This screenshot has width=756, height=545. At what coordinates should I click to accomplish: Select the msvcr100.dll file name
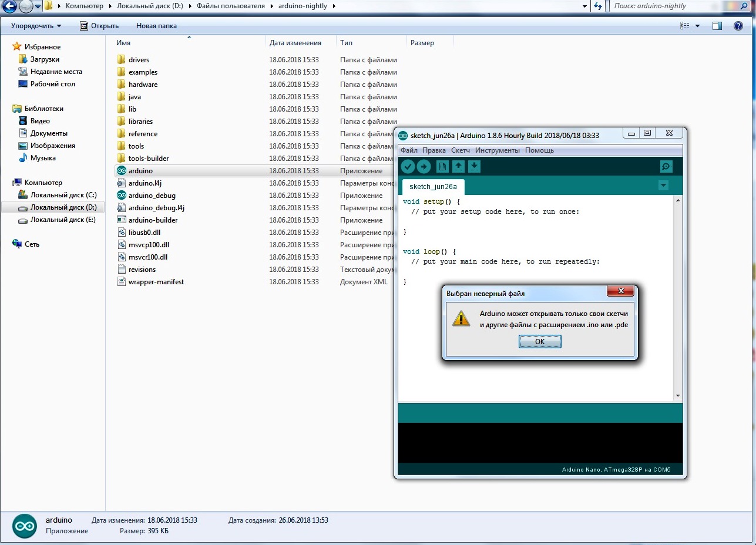(x=148, y=257)
